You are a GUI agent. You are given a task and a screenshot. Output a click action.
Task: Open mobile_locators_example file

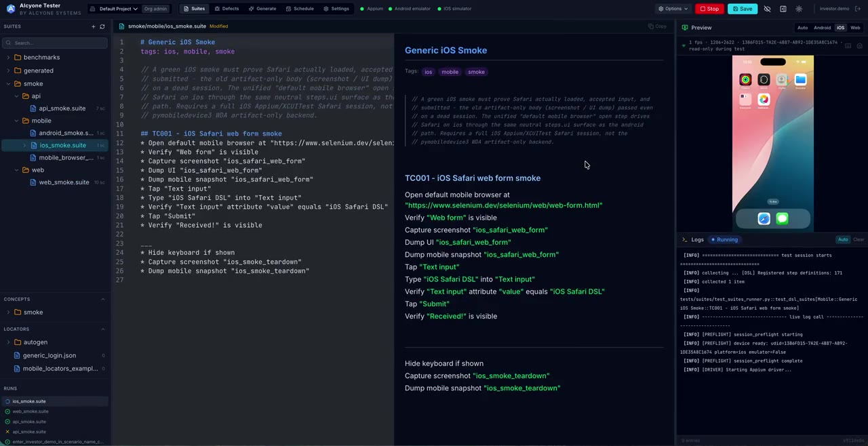click(60, 369)
